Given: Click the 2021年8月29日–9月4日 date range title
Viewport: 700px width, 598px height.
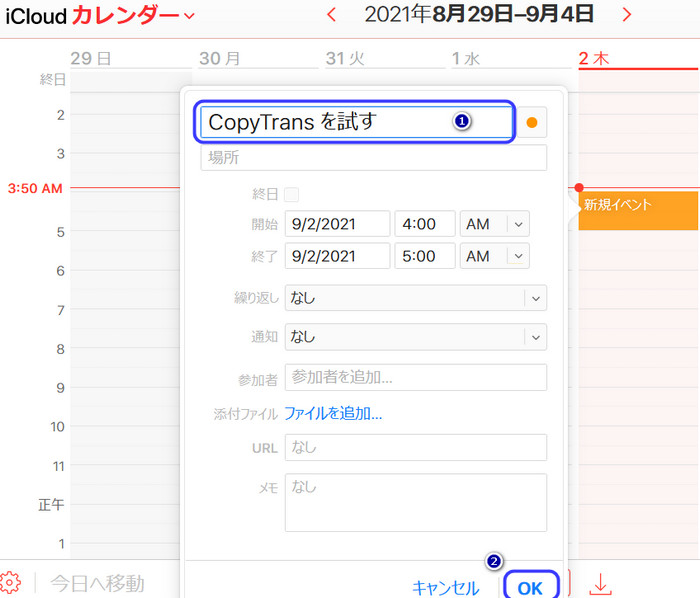Looking at the screenshot, I should point(479,14).
